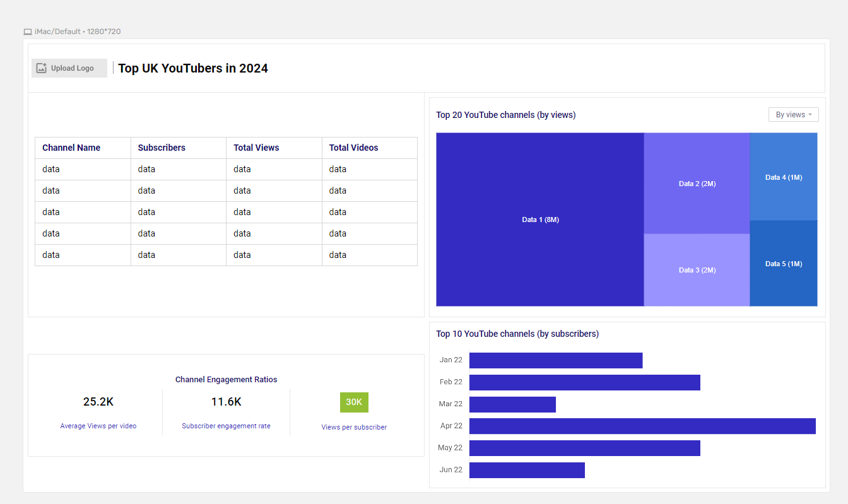
Task: Select the Apr 22 bar in chart
Action: [x=642, y=426]
